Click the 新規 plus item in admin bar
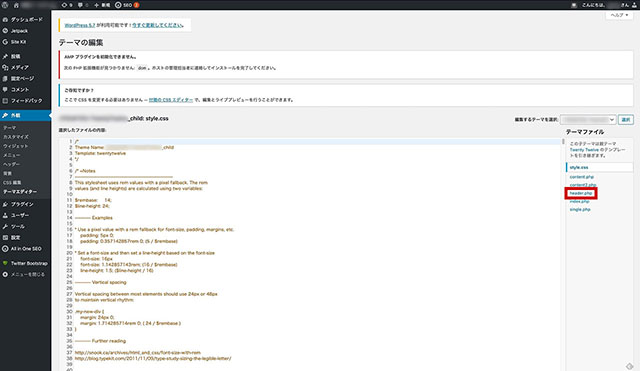The image size is (640, 371). point(102,5)
